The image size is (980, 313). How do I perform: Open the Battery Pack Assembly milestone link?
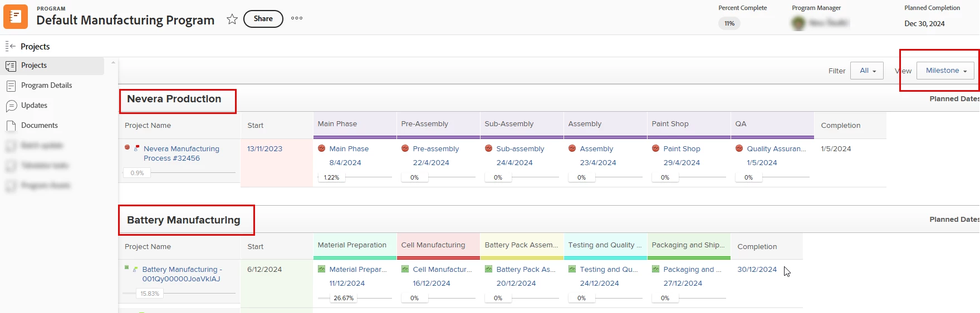coord(526,270)
